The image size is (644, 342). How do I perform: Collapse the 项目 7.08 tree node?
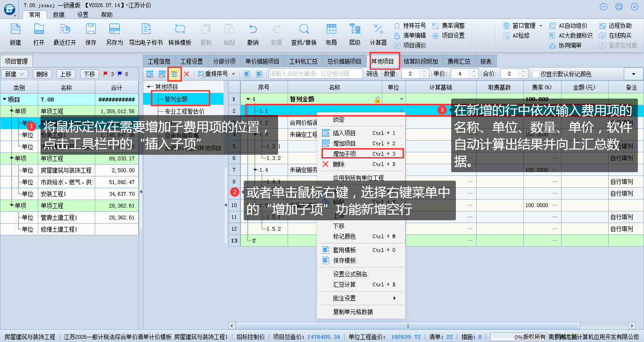[5, 100]
